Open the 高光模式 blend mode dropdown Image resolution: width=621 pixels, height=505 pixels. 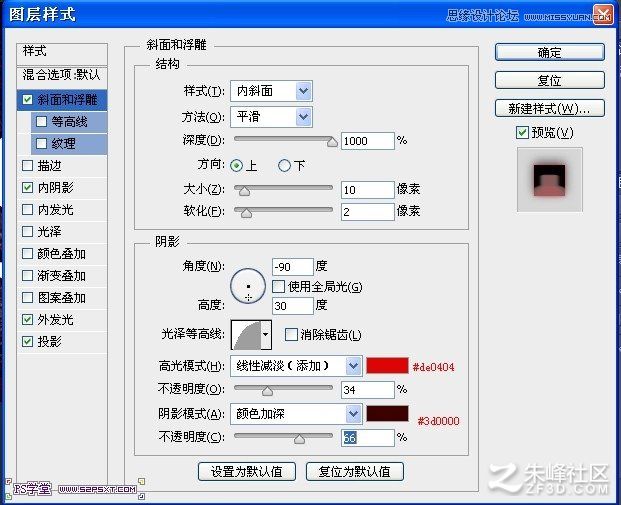coord(296,366)
